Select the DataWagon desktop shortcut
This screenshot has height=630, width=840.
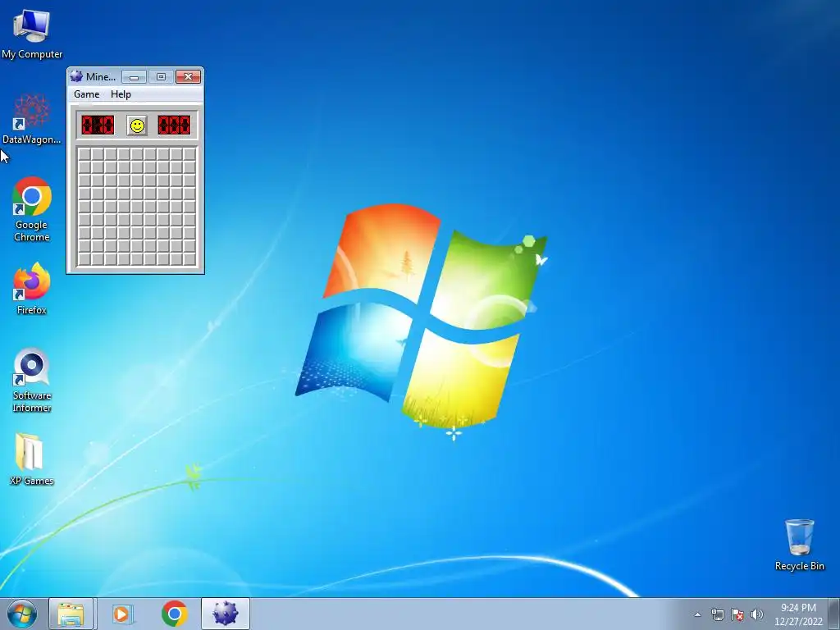(x=32, y=119)
